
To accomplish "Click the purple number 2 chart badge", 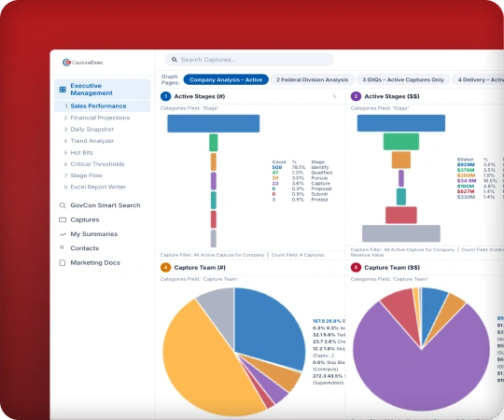I will click(356, 96).
